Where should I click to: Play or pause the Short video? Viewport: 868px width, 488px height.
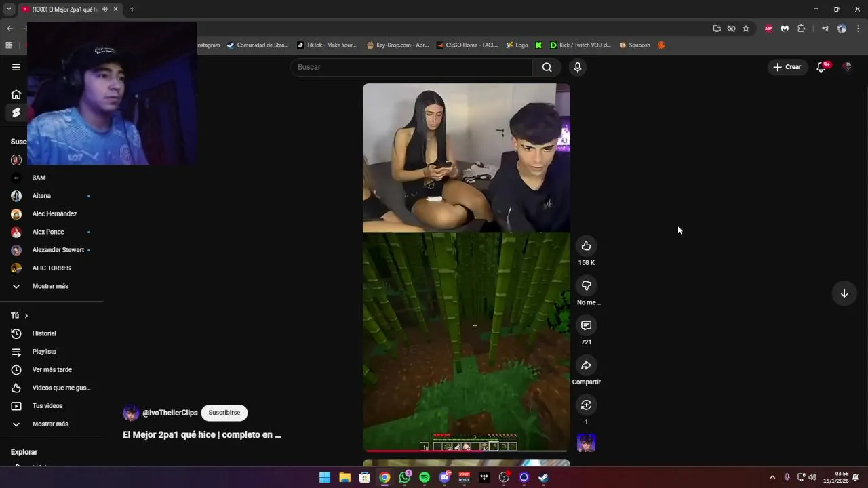tap(466, 268)
